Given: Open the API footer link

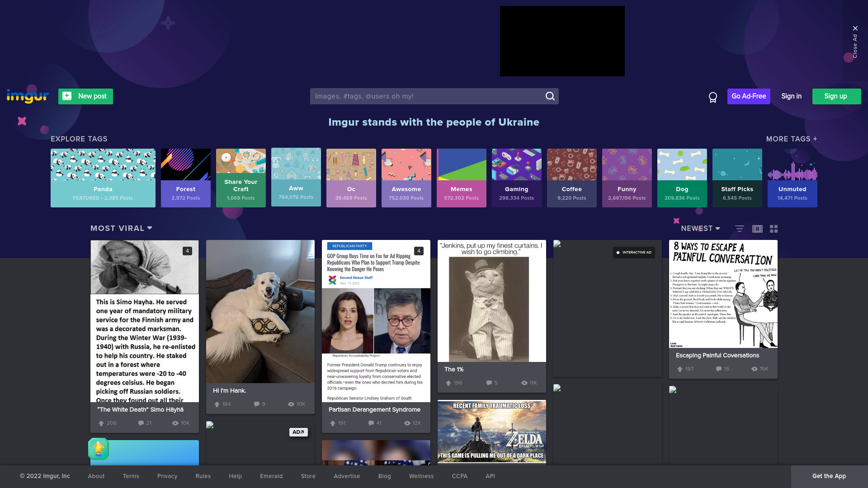Looking at the screenshot, I should tap(491, 476).
